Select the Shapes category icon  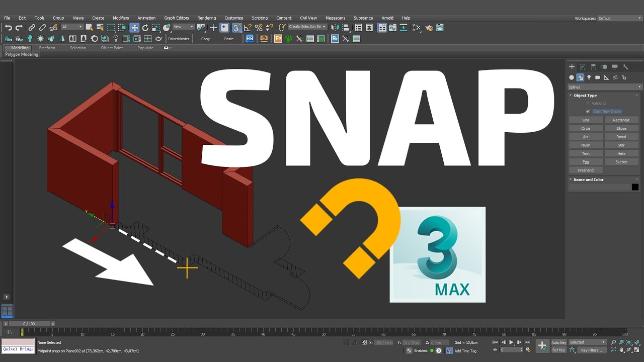coord(580,77)
